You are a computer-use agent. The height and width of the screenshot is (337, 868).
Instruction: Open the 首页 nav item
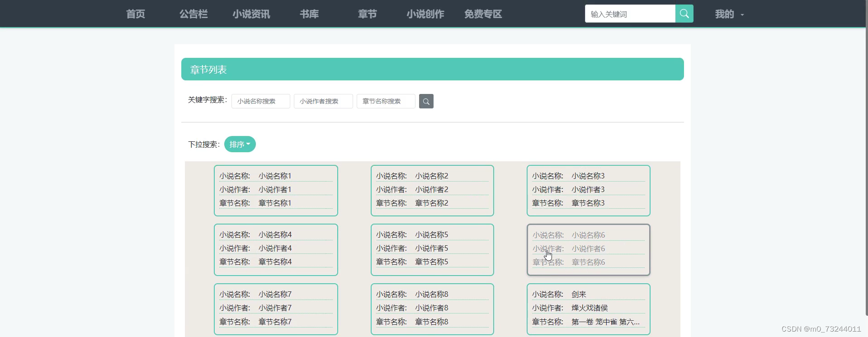[x=136, y=14]
